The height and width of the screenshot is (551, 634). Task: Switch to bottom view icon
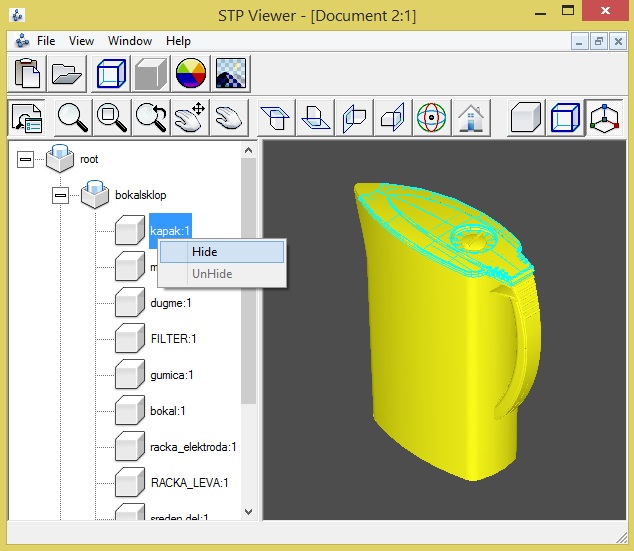pyautogui.click(x=315, y=118)
